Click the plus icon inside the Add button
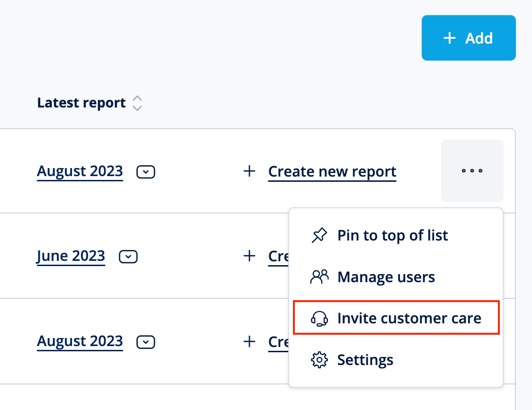Screen dimensions: 532x410 point(449,38)
